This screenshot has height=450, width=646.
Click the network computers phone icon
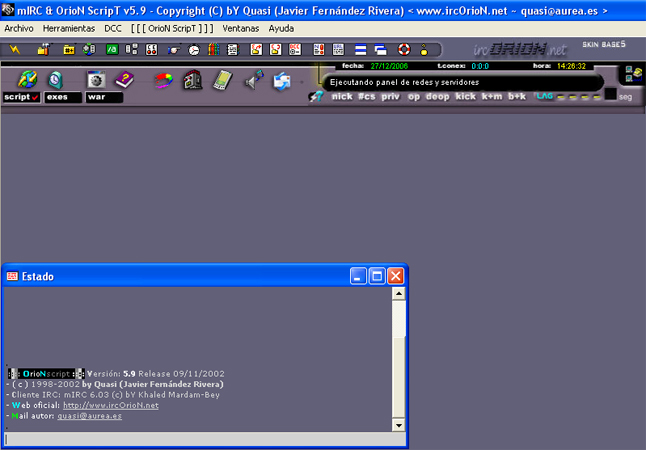pos(634,74)
